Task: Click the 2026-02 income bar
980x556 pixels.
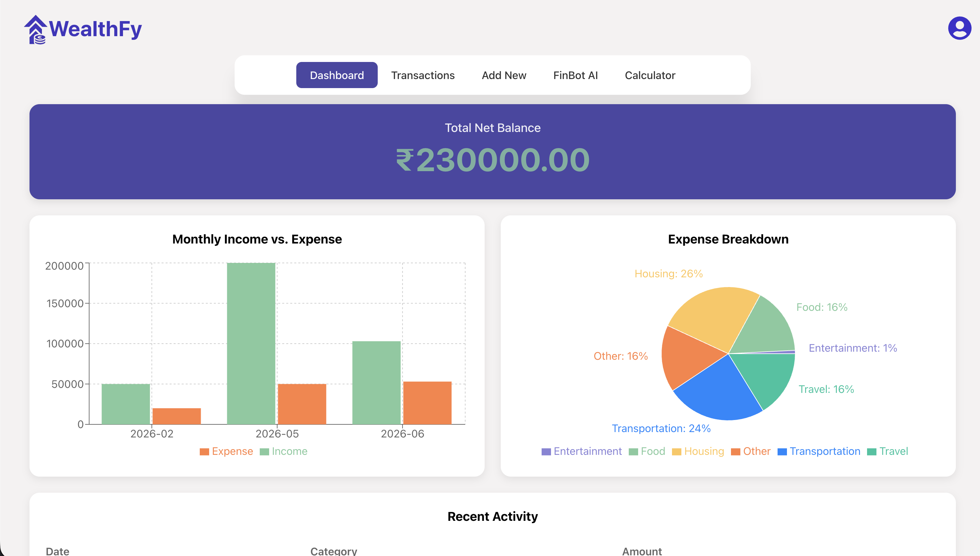Action: point(126,404)
